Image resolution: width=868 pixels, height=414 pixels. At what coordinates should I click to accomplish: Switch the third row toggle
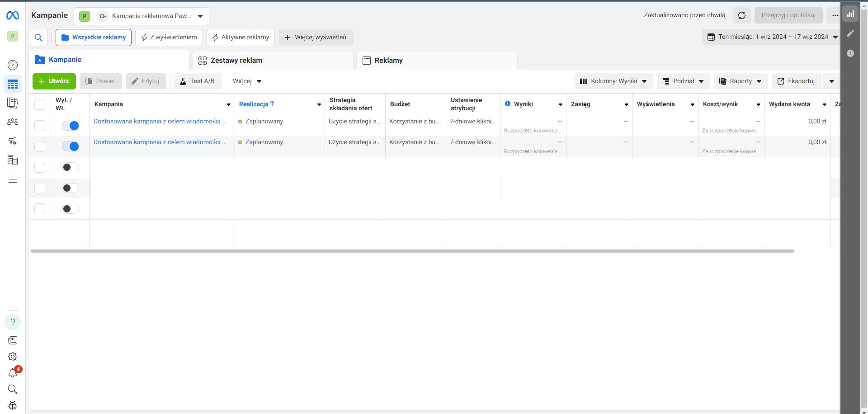pos(71,167)
